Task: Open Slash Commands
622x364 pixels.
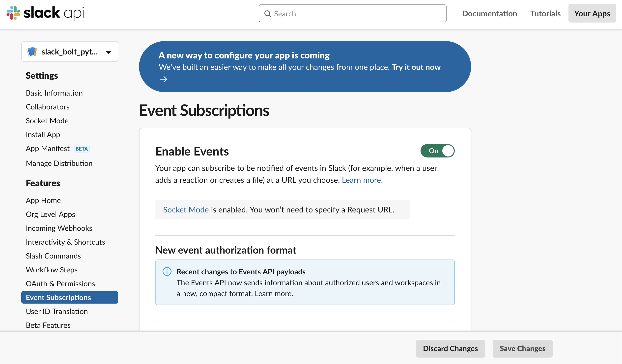Action: pos(53,256)
